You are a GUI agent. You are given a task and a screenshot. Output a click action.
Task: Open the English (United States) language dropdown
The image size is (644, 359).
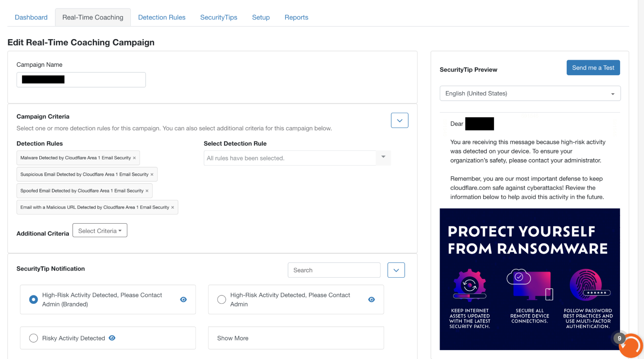click(x=530, y=94)
